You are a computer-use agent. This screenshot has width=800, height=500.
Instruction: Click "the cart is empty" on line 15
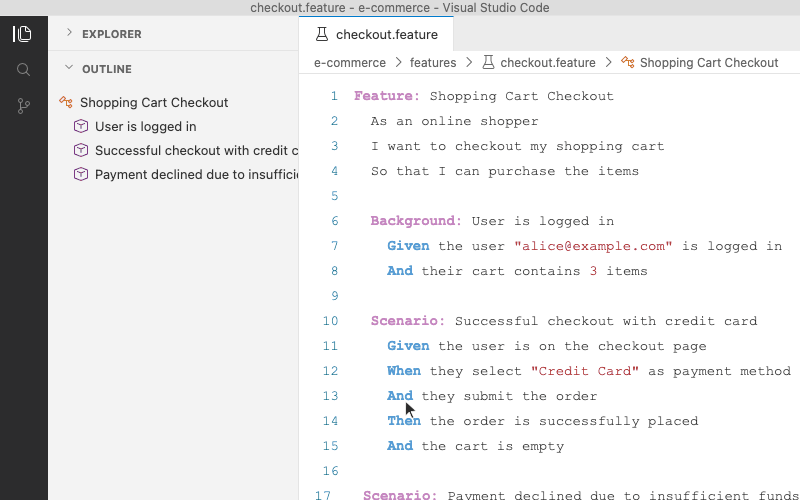coord(492,446)
